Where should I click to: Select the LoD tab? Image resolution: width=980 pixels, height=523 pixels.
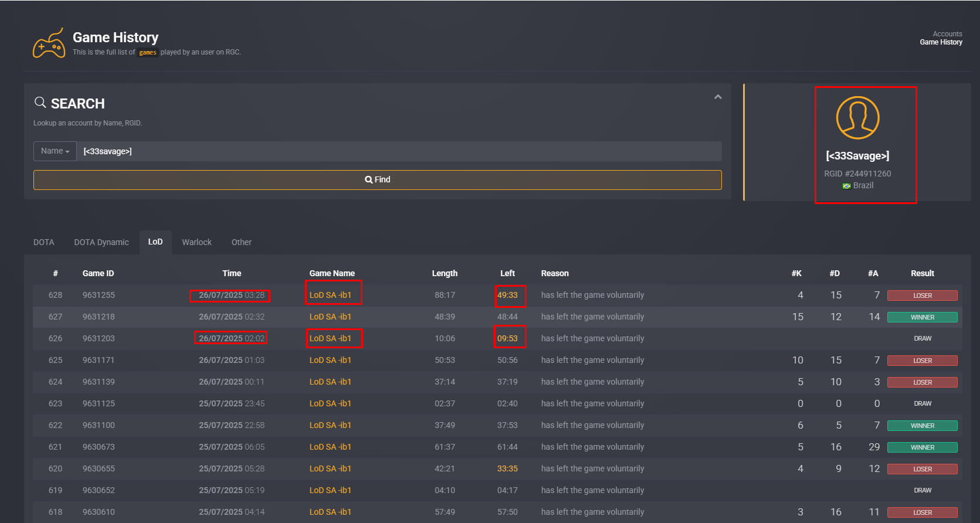(155, 242)
